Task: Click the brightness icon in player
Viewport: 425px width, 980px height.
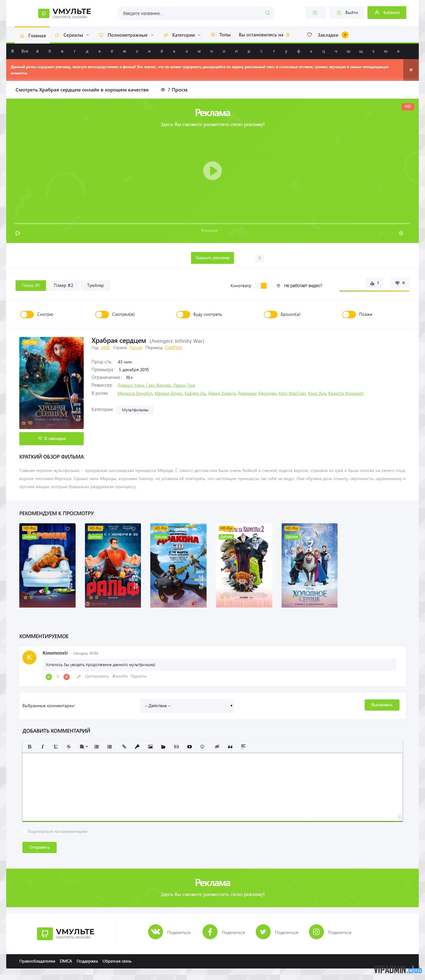Action: click(x=401, y=233)
